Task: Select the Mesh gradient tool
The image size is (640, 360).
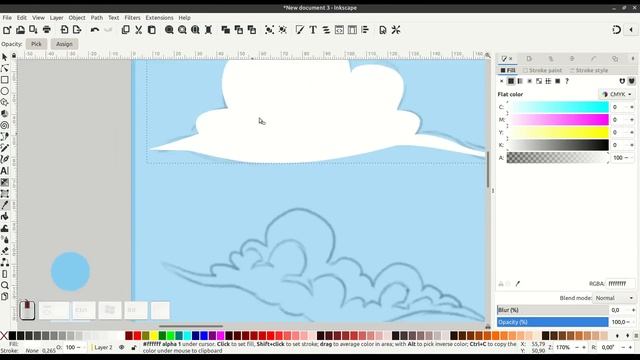Action: [x=4, y=193]
